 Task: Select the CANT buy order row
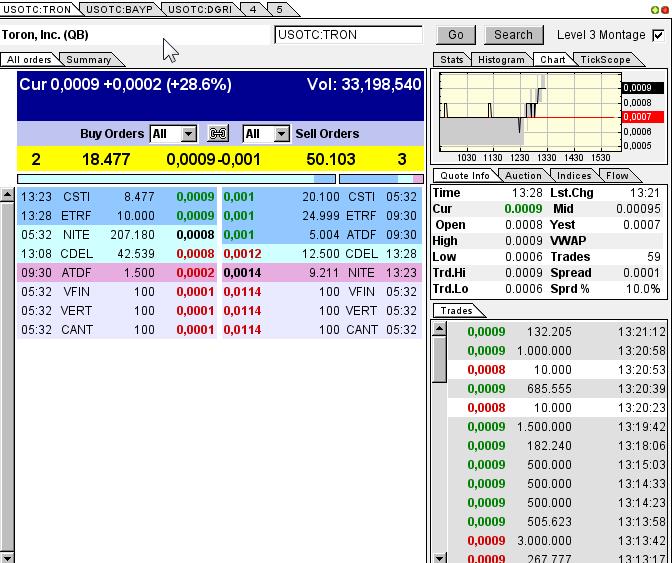pyautogui.click(x=117, y=329)
